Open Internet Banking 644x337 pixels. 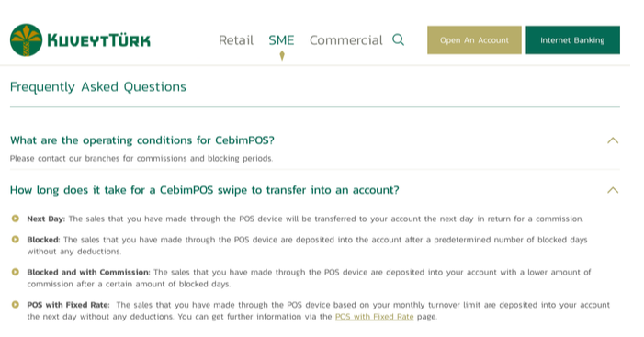573,40
